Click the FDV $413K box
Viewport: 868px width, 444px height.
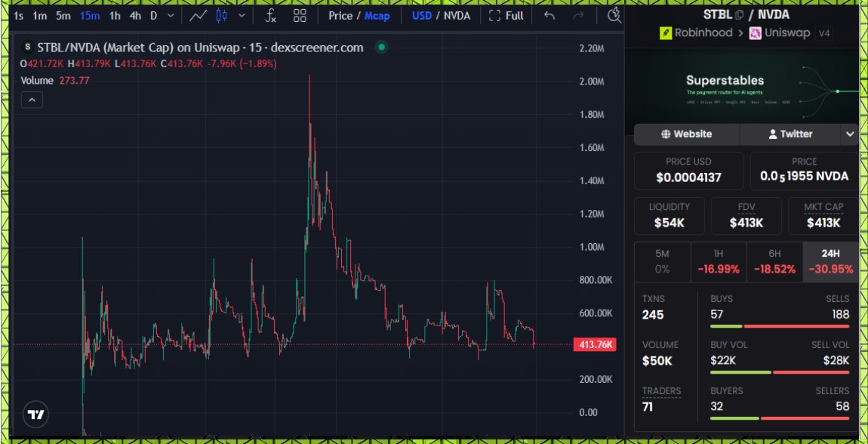(746, 216)
